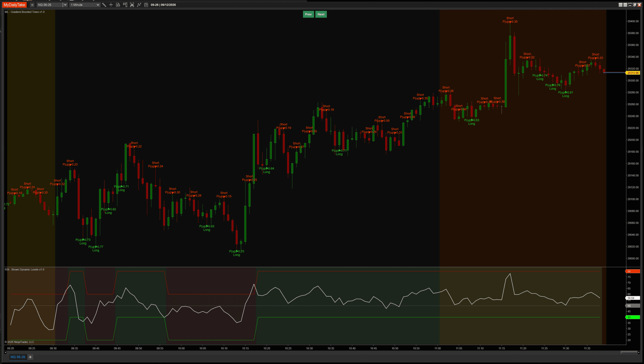Open the data box icon
Viewport: 644px width, 364px height.
pos(118,5)
